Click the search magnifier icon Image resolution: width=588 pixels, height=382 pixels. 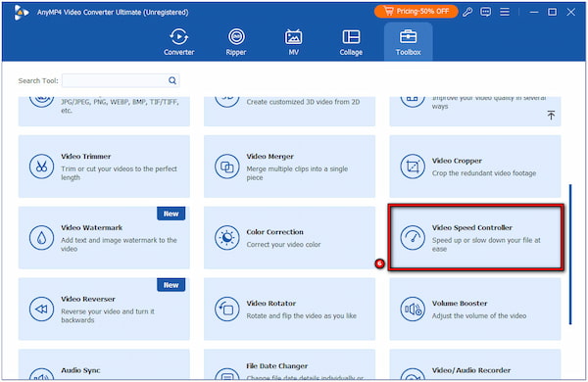[172, 80]
